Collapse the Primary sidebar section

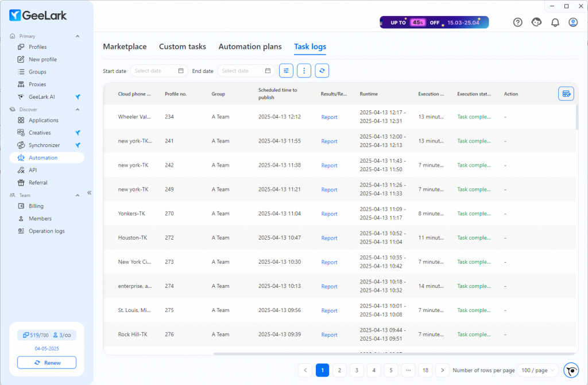click(78, 36)
